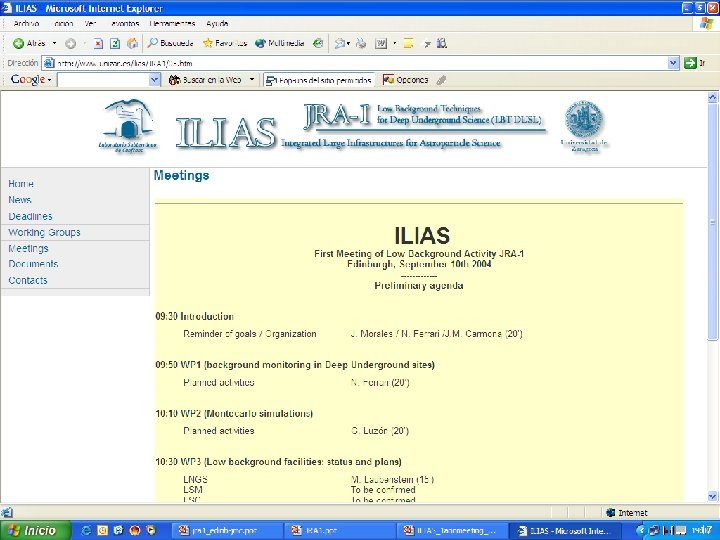This screenshot has height=540, width=720.
Task: Click the scrollbar down arrow
Action: point(712,496)
